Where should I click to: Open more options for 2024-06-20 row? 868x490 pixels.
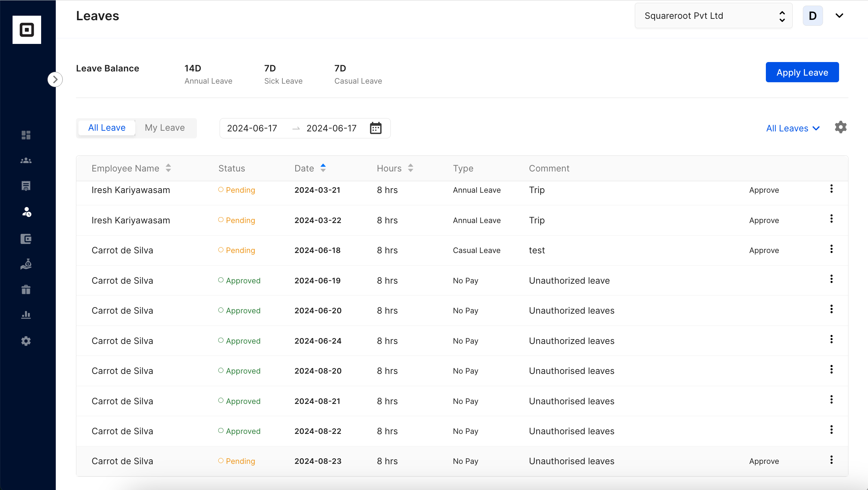pyautogui.click(x=831, y=309)
